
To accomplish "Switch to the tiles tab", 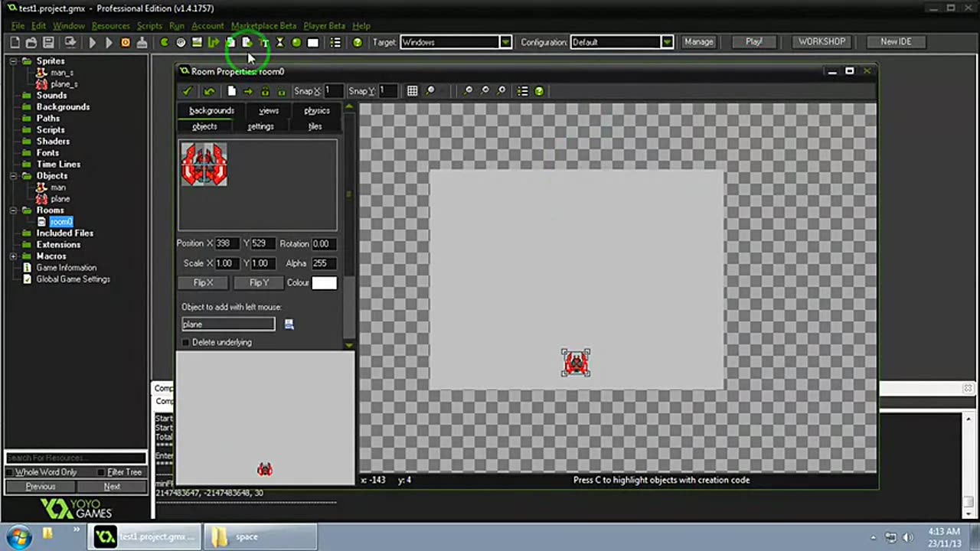I will coord(315,126).
